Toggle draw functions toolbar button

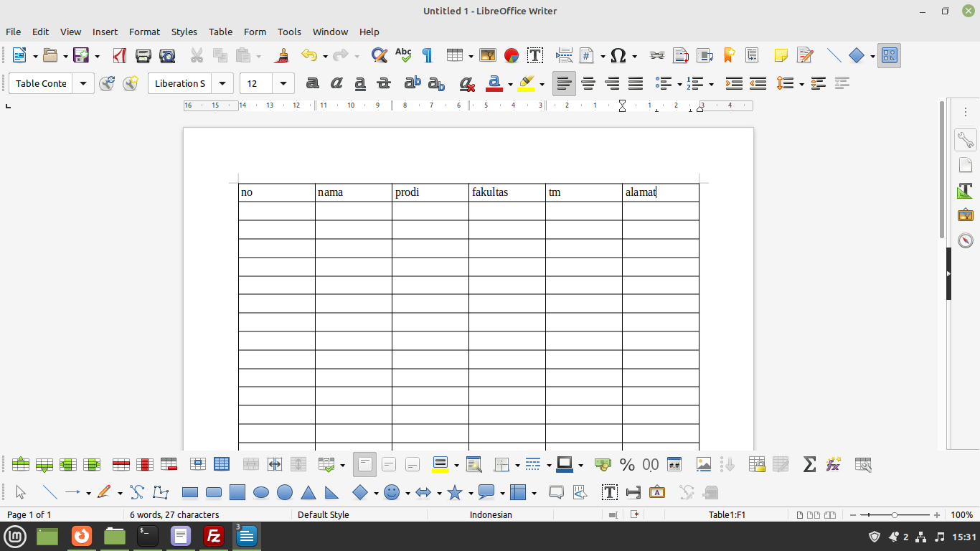890,55
